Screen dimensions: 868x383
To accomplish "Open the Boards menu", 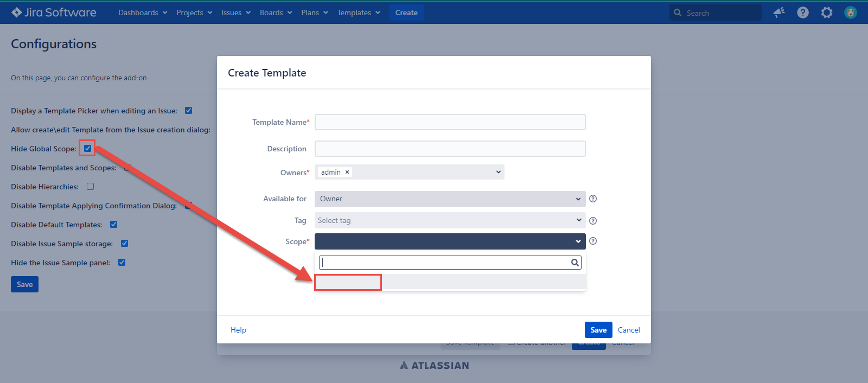I will (x=276, y=12).
